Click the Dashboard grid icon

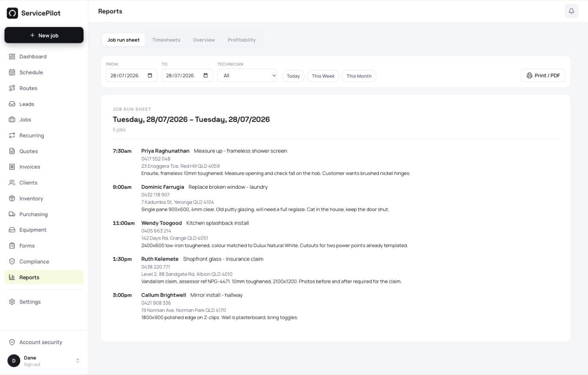[12, 57]
